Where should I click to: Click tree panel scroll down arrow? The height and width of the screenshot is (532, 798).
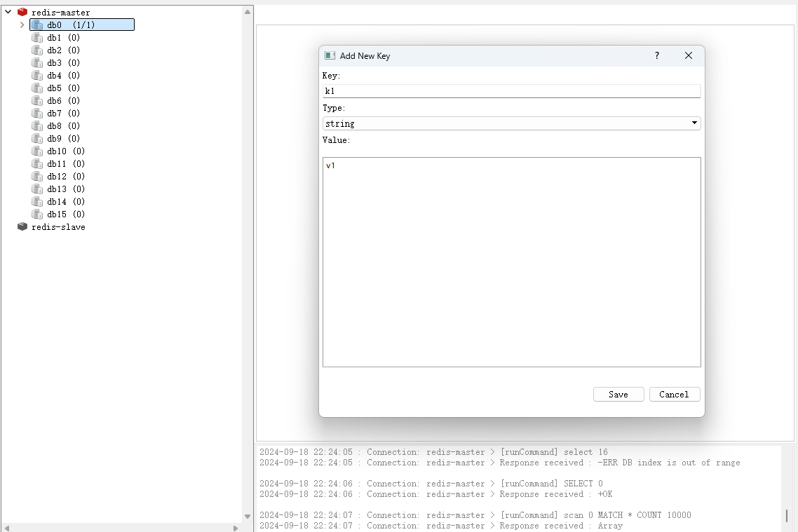point(248,517)
